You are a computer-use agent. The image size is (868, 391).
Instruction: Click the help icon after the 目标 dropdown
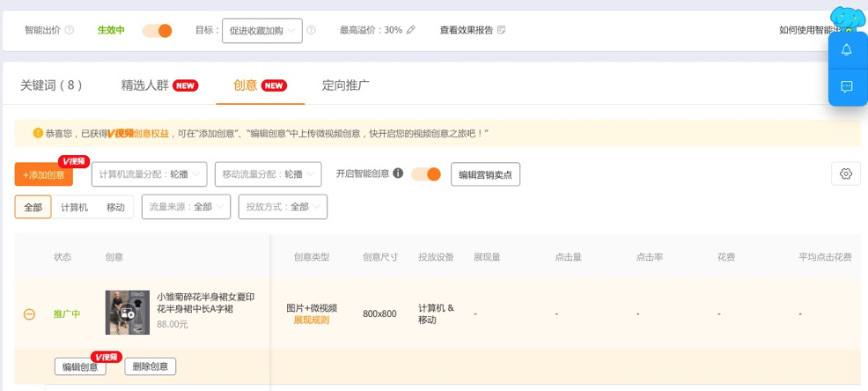point(311,31)
